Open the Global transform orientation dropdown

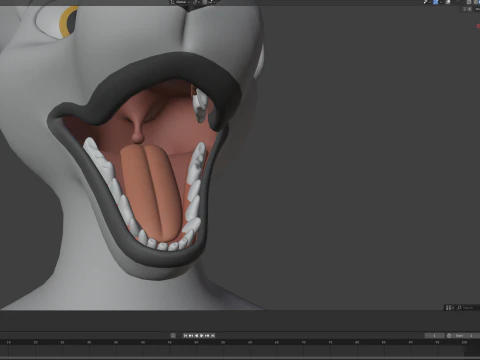(x=181, y=2)
